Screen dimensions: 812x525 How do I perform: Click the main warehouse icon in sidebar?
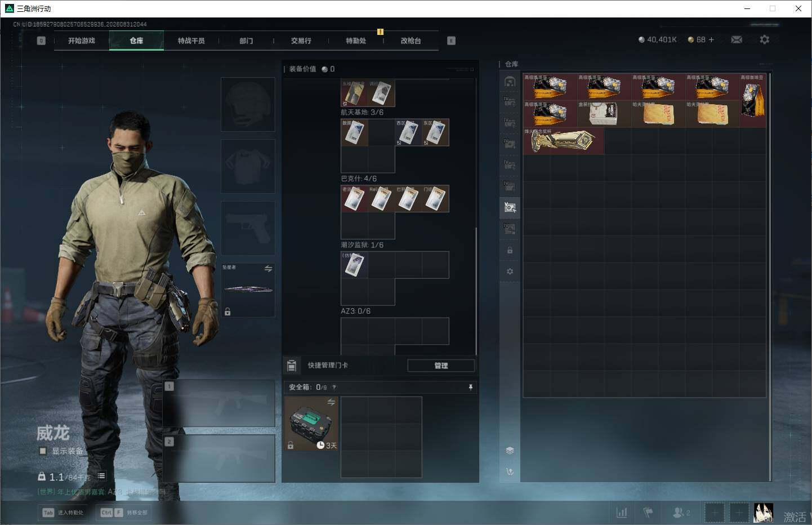(510, 81)
